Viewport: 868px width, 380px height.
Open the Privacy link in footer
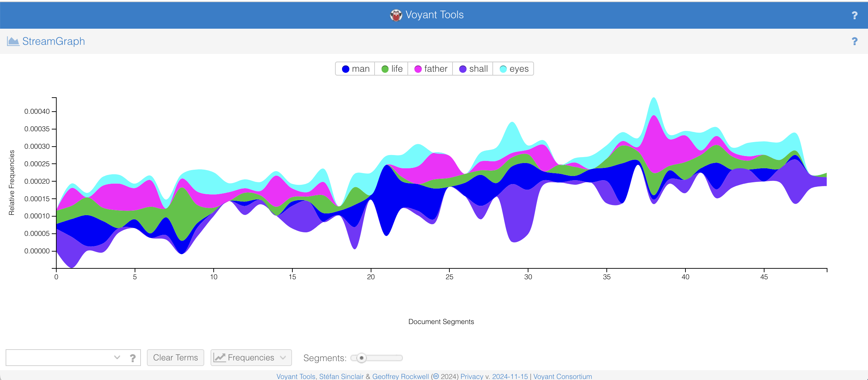point(471,377)
